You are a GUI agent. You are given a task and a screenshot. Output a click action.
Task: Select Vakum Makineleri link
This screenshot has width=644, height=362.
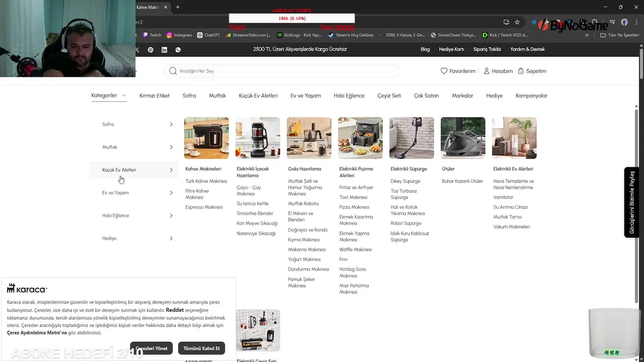click(512, 227)
